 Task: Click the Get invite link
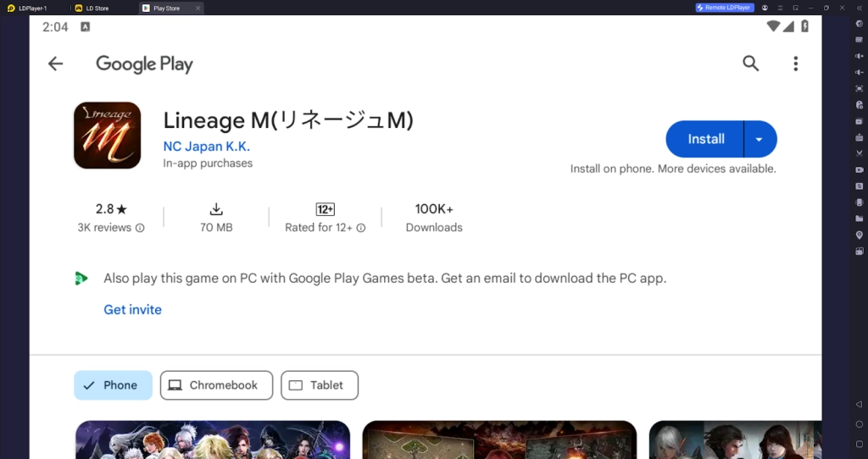(133, 310)
